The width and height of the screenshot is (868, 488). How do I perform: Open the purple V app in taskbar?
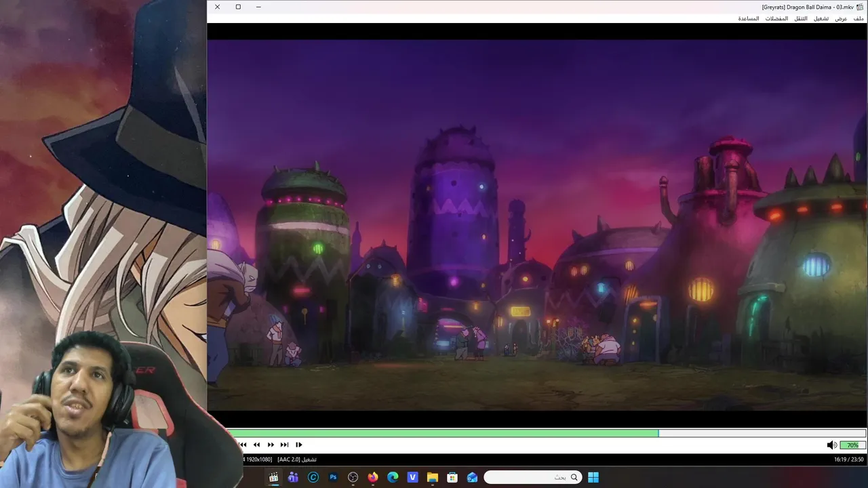(x=412, y=477)
